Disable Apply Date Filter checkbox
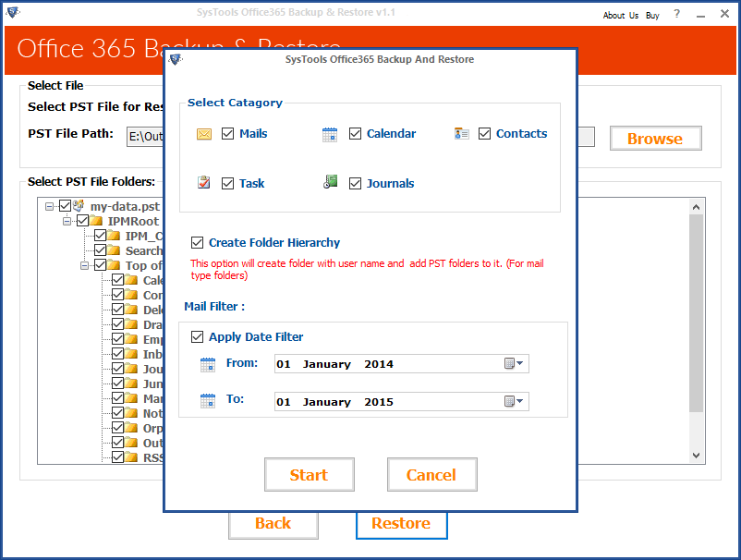The image size is (741, 560). (197, 337)
